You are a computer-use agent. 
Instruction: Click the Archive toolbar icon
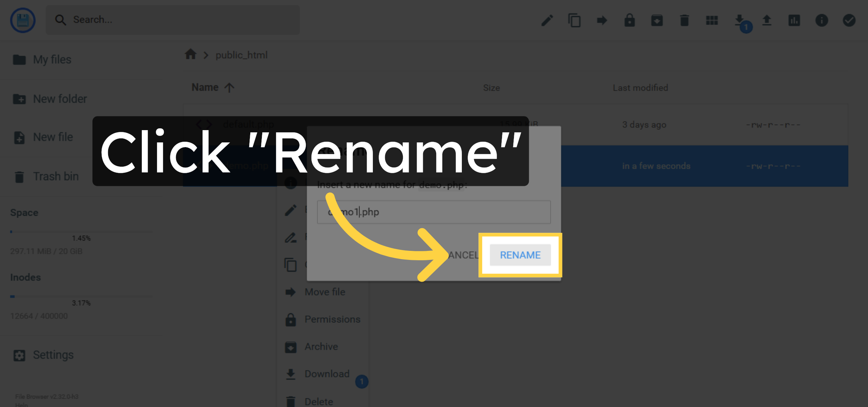(x=657, y=21)
